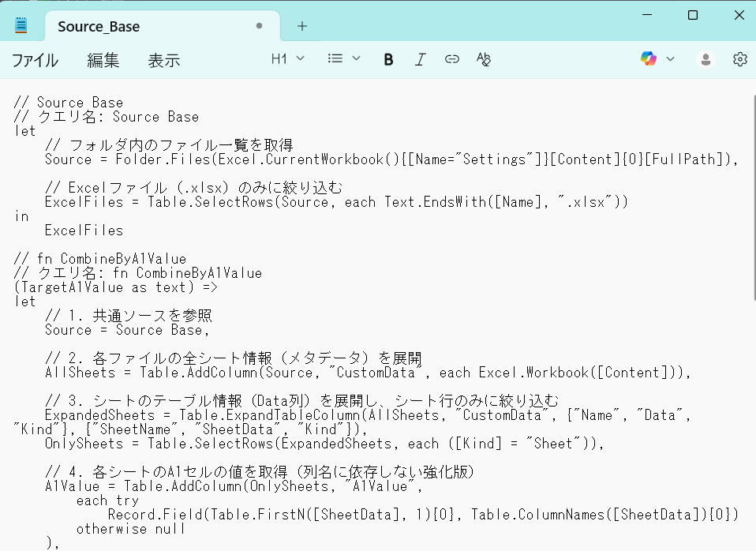Open Copilot from the toolbar
Screen dimensions: 756x551
pos(648,59)
